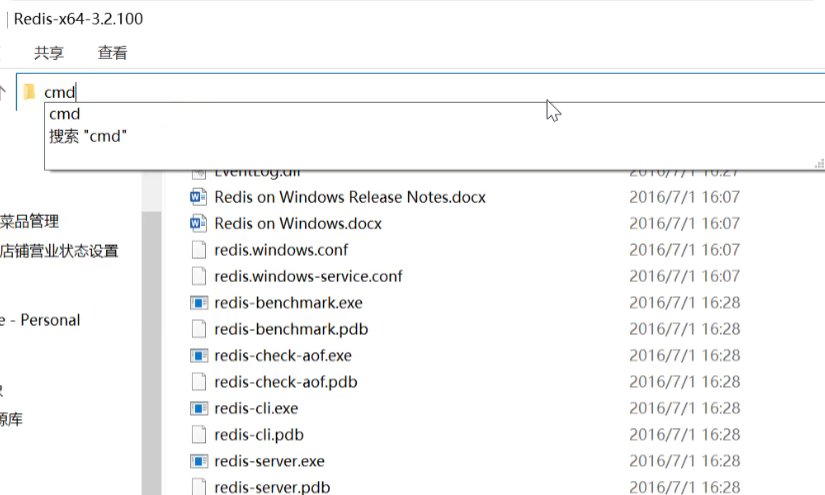Click the redis-cli.pdb file icon
This screenshot has width=825, height=495.
point(198,435)
